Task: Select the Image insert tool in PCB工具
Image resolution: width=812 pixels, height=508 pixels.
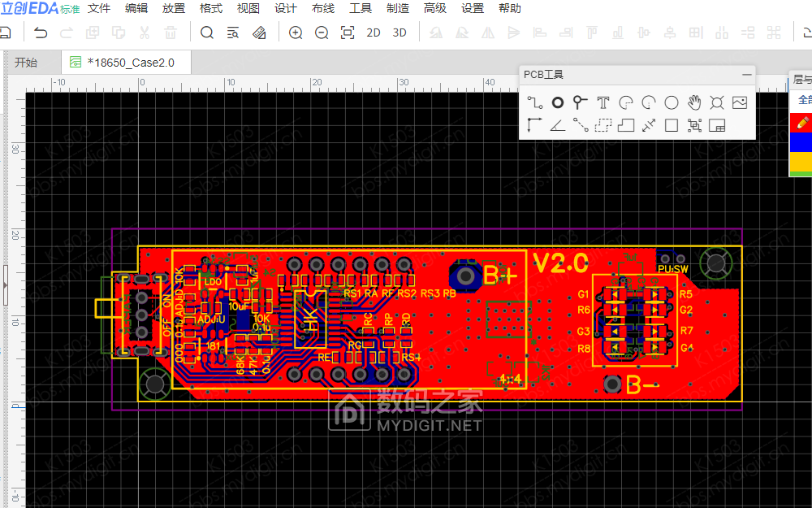Action: coord(740,102)
